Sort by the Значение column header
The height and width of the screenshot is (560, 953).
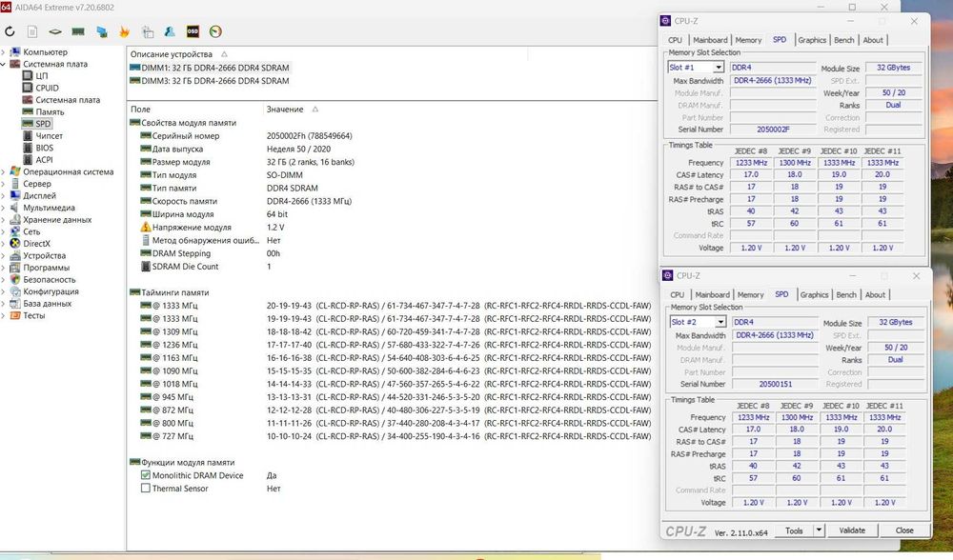click(285, 110)
